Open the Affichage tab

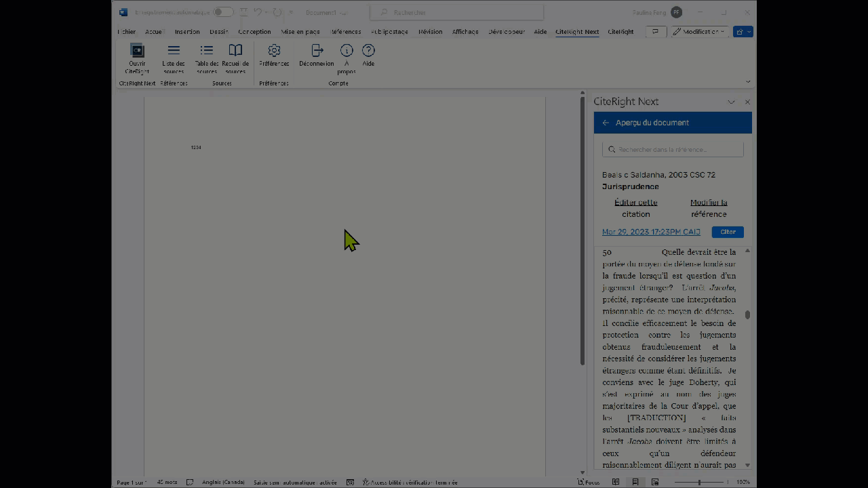point(465,32)
